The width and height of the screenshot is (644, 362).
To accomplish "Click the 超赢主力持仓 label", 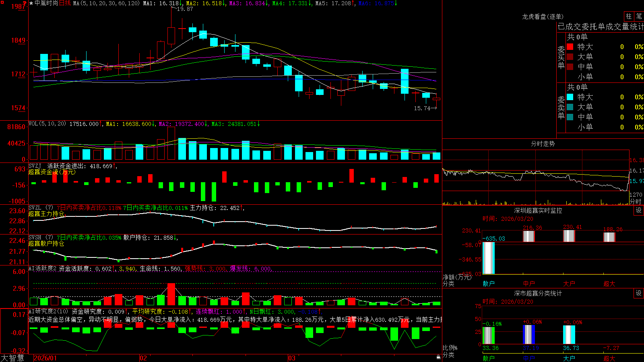I will tap(46, 214).
